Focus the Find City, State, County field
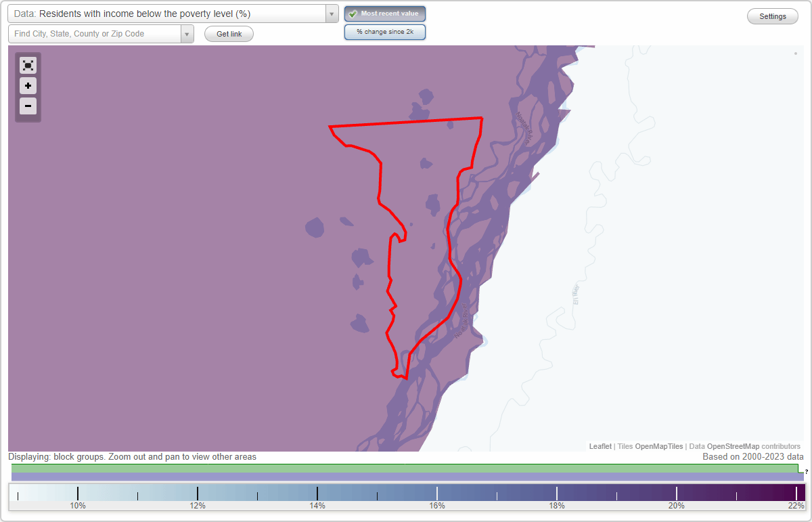812x522 pixels. pos(95,34)
